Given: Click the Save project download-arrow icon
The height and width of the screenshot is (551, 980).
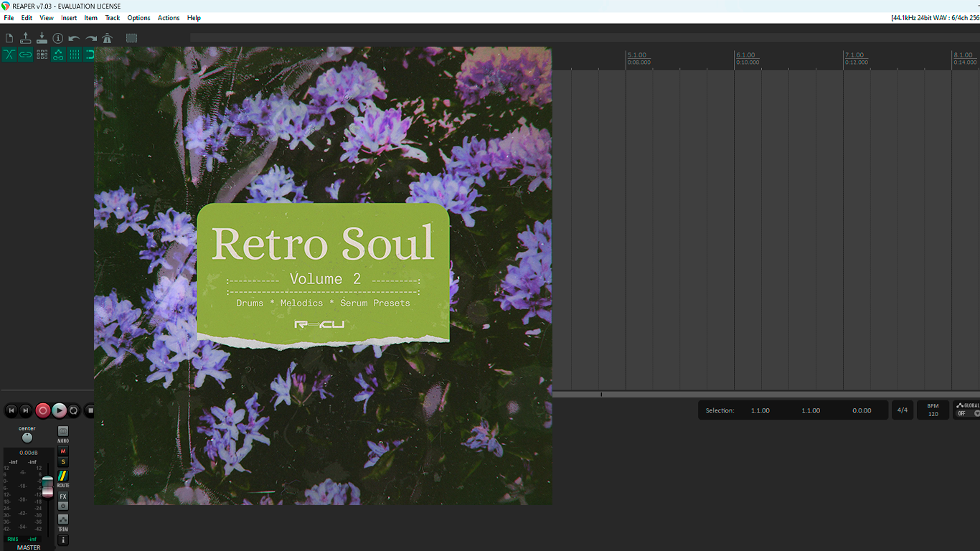Looking at the screenshot, I should [42, 38].
